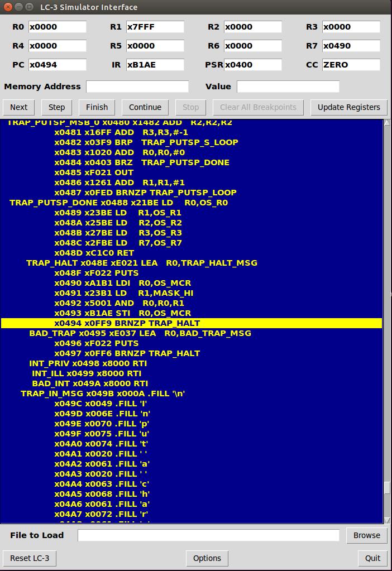This screenshot has height=571, width=392.
Task: Click the Memory Address input field
Action: tap(137, 87)
